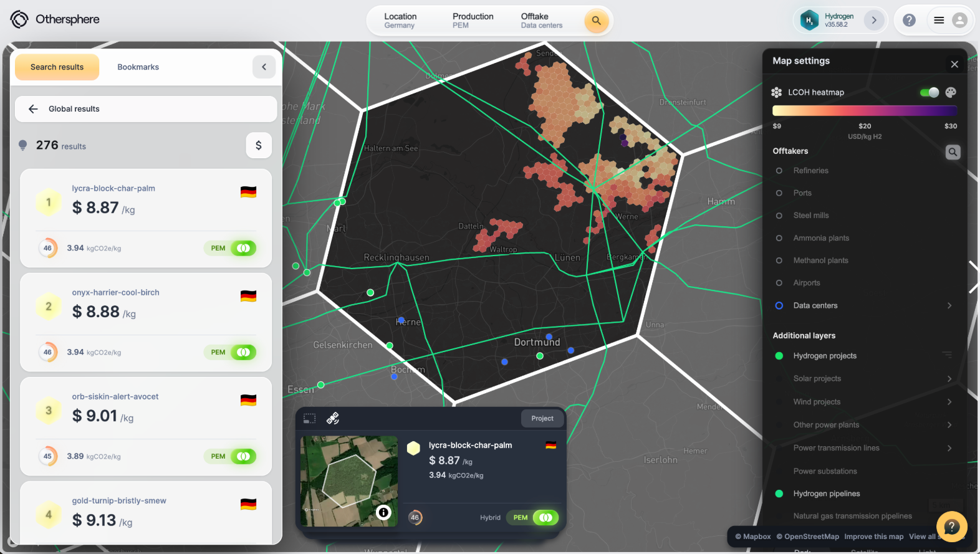Image resolution: width=980 pixels, height=554 pixels.
Task: Open the Search results tab
Action: [57, 67]
